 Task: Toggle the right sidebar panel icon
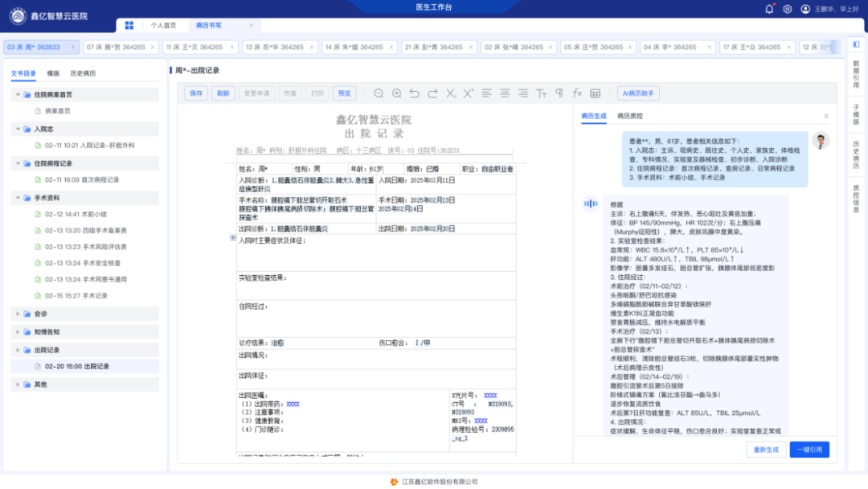coord(856,44)
